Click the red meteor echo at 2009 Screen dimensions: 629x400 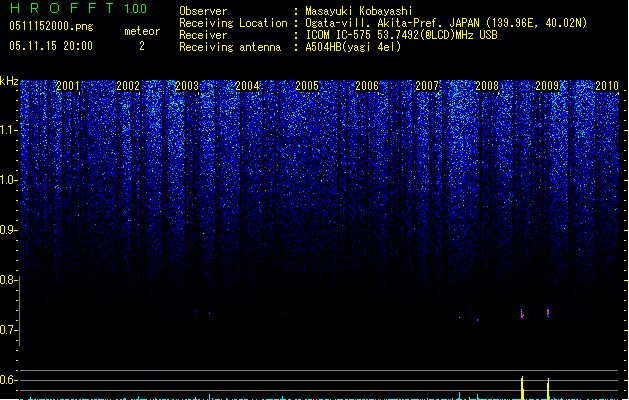(x=548, y=313)
